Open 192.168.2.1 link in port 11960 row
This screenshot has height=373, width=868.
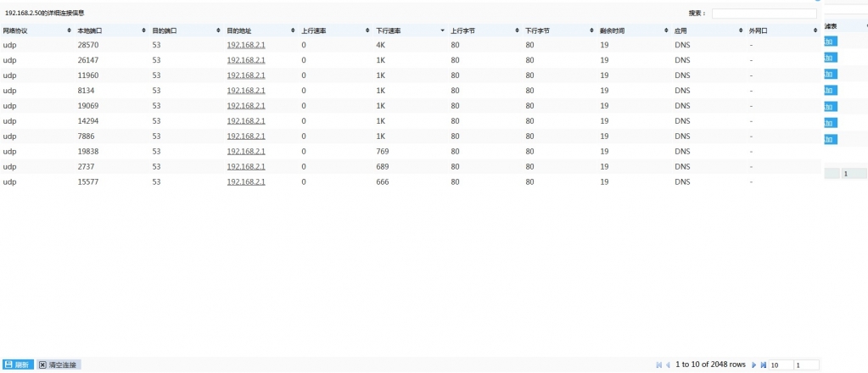click(x=246, y=75)
